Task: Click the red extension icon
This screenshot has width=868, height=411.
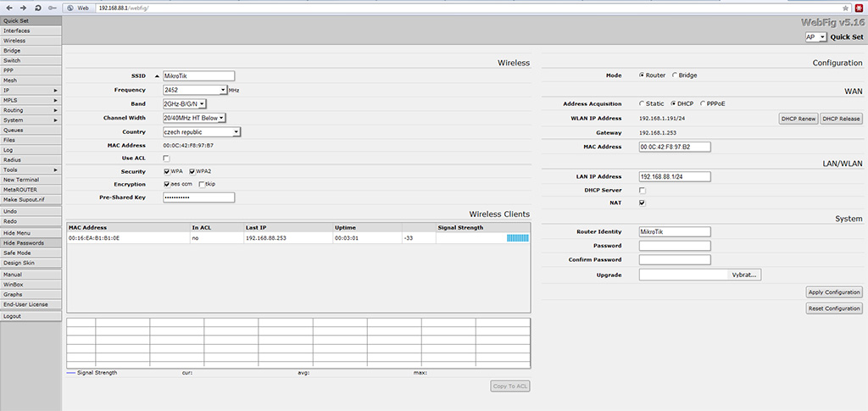Action: [x=858, y=7]
